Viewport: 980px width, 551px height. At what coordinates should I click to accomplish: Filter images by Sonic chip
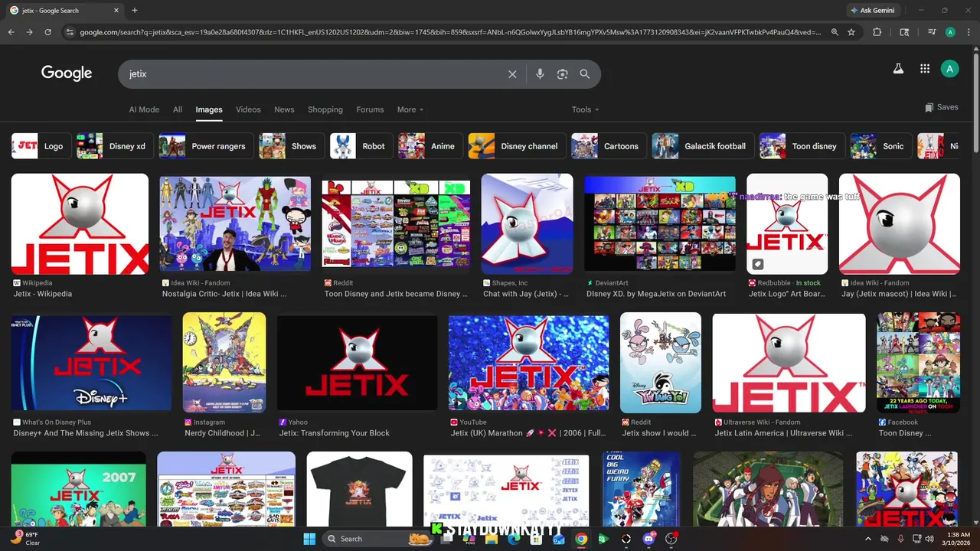pos(881,146)
